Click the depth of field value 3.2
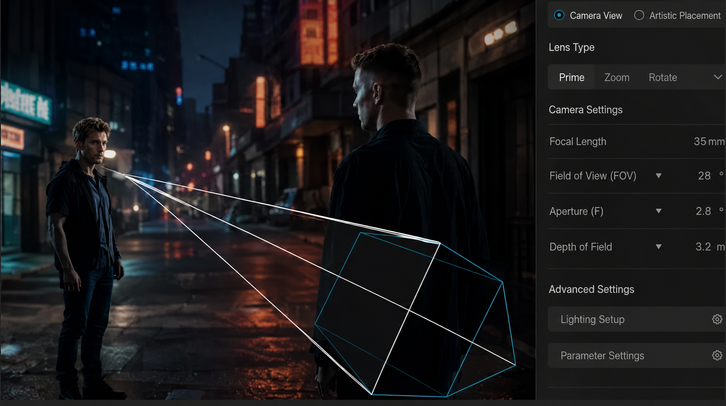726x406 pixels. coord(703,247)
